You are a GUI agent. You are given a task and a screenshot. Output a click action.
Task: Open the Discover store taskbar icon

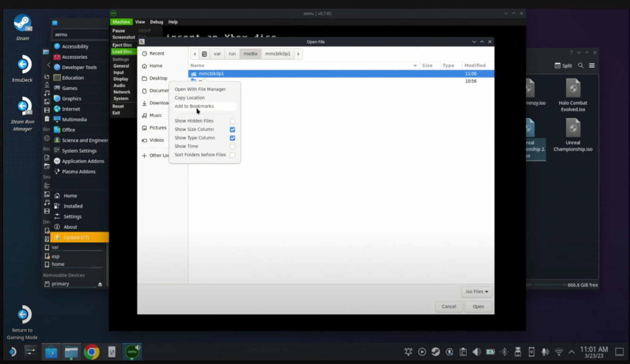tap(51, 352)
